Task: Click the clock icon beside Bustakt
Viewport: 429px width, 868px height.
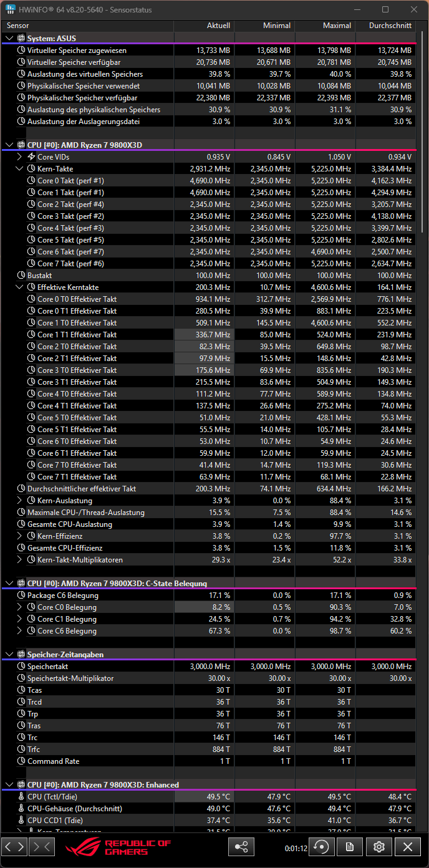Action: click(x=21, y=275)
